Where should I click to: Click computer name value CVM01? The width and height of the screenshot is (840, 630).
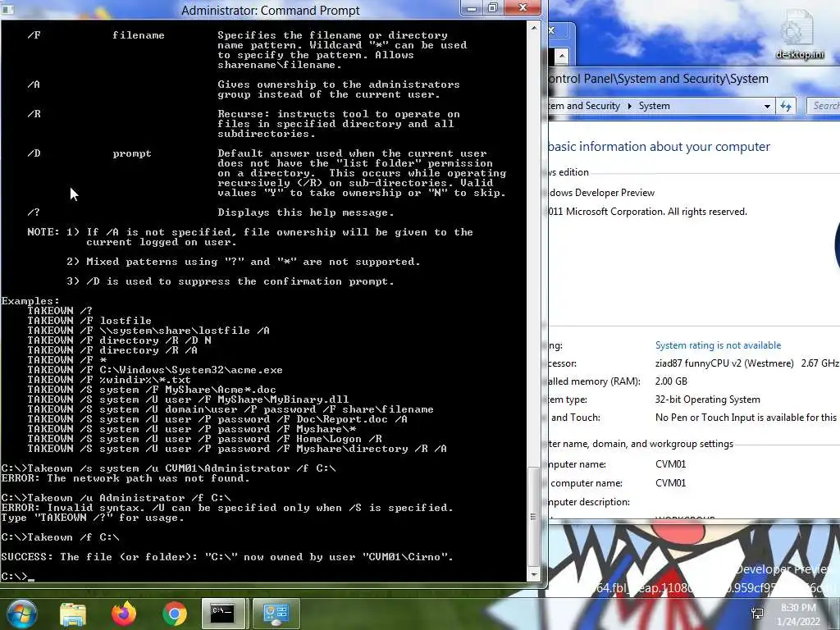[x=670, y=464]
